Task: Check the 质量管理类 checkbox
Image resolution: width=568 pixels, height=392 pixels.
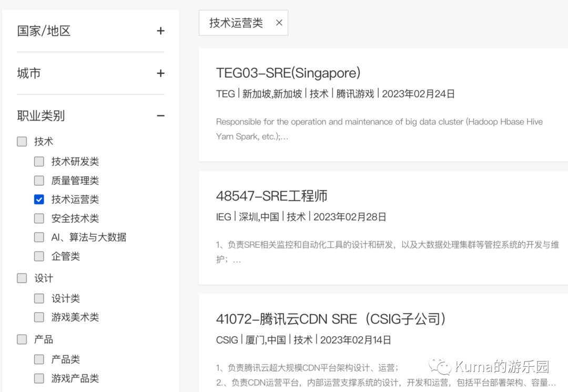Action: [39, 180]
